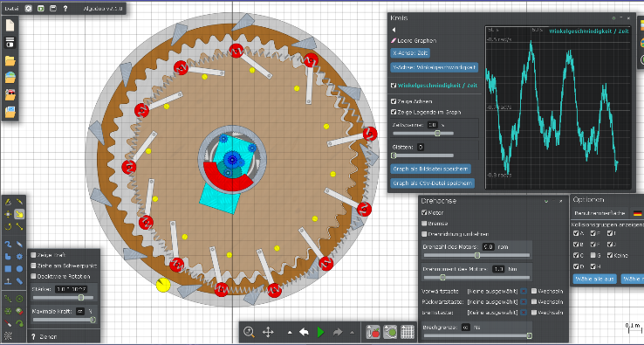Image resolution: width=644 pixels, height=345 pixels.
Task: Open help question mark in top bar
Action: (x=65, y=8)
